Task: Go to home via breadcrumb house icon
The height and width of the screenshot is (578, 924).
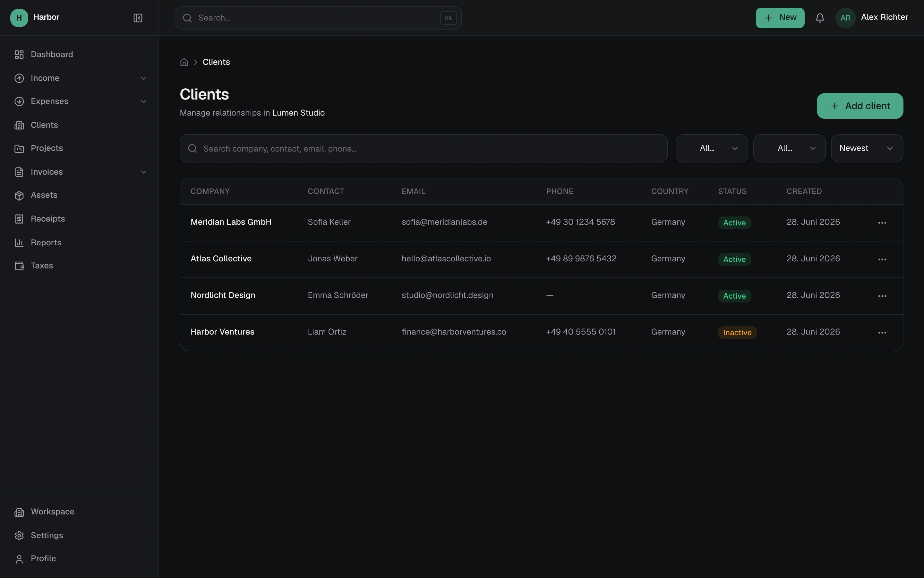Action: (x=184, y=62)
